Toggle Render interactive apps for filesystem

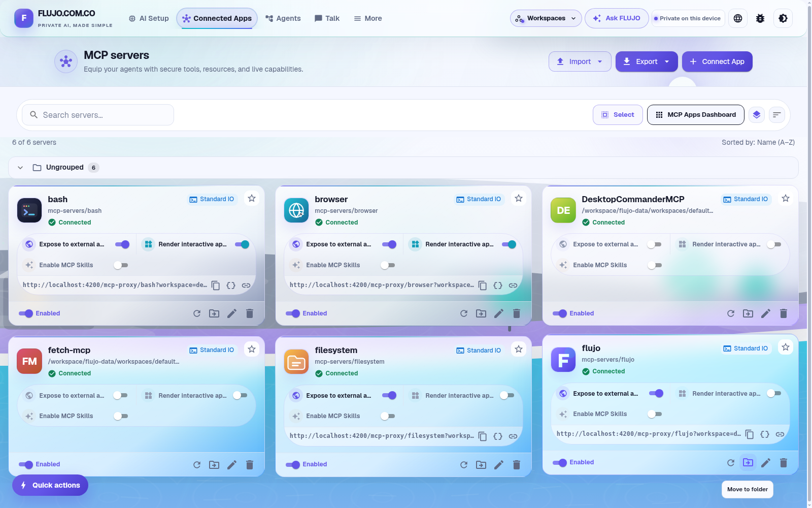click(x=507, y=395)
